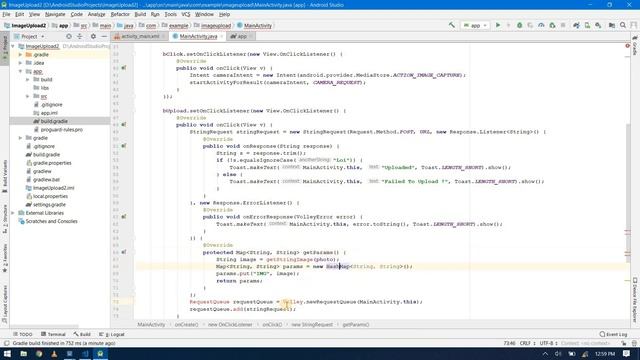640x360 pixels.
Task: Start debugging with the bug icon
Action: point(520,25)
